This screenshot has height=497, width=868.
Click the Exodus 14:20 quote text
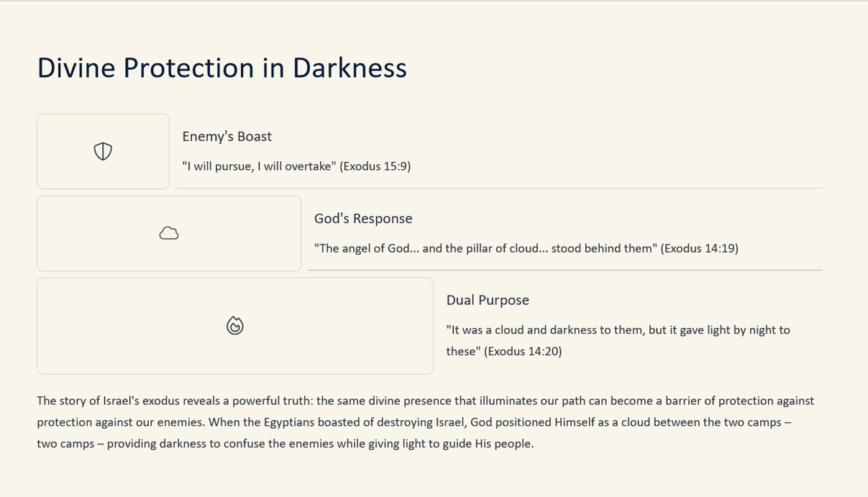[x=618, y=340]
